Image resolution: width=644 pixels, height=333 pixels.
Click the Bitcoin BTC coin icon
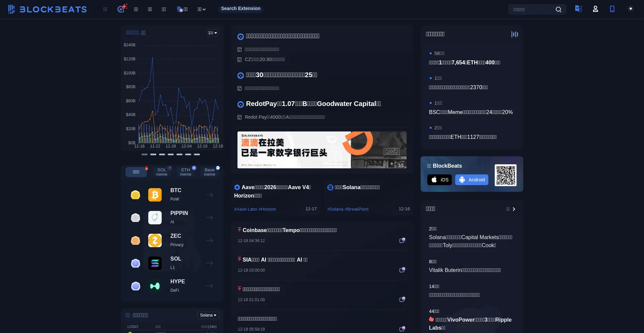155,195
